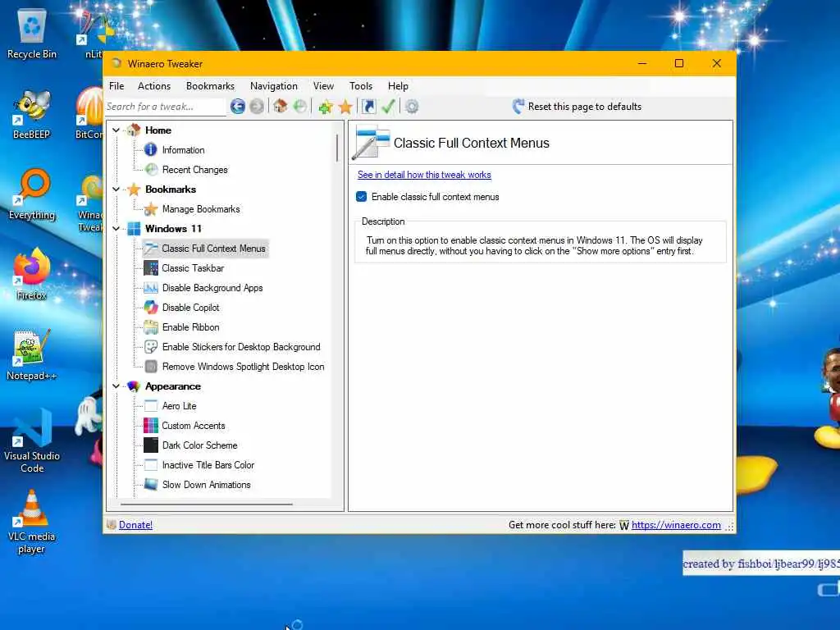Image resolution: width=840 pixels, height=630 pixels.
Task: Select Classic Taskbar tweak
Action: pyautogui.click(x=193, y=268)
